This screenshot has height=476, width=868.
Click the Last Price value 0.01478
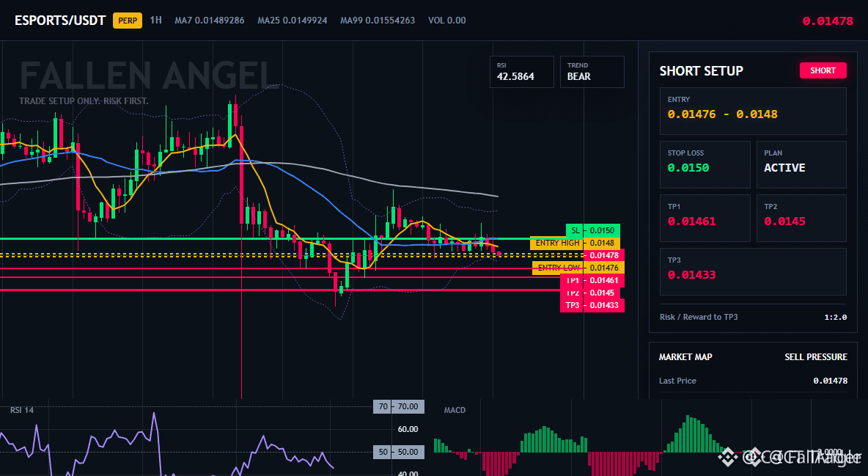[830, 381]
